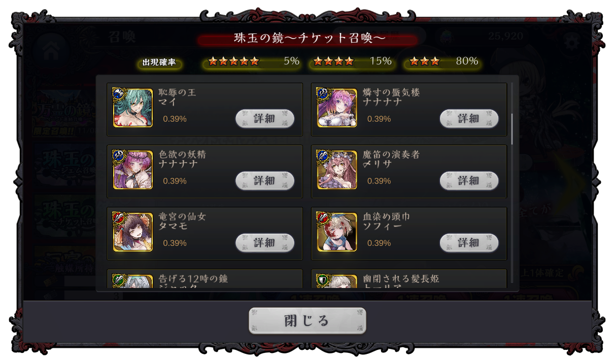Click the 恥辱の王 マイ character portrait
Viewport: 614px width, 364px height.
click(x=133, y=107)
